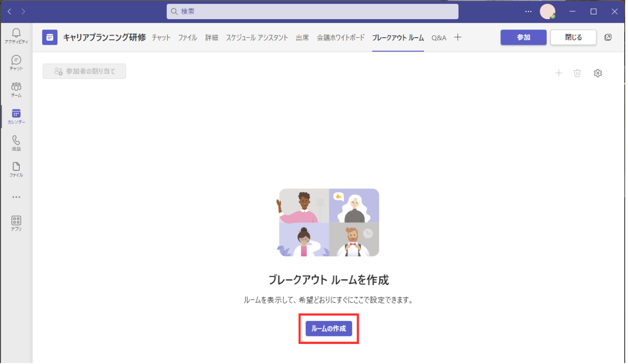Switch to the ファイル tab
628x364 pixels.
click(x=187, y=38)
